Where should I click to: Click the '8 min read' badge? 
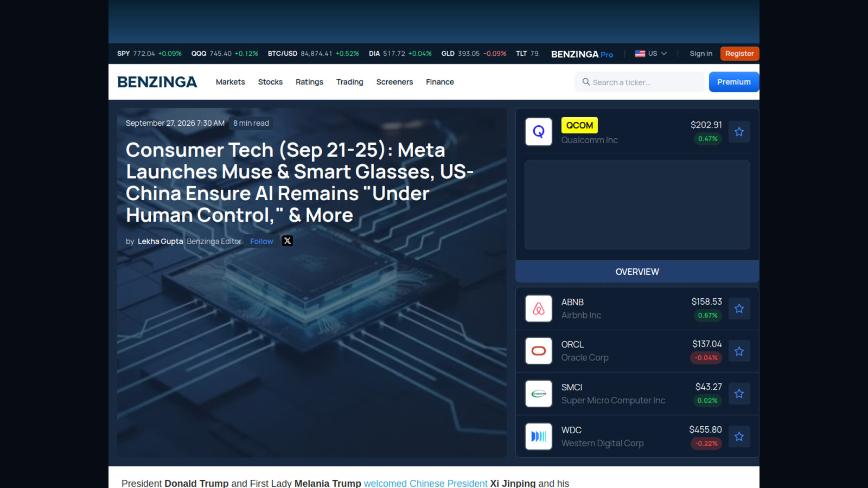click(x=251, y=123)
